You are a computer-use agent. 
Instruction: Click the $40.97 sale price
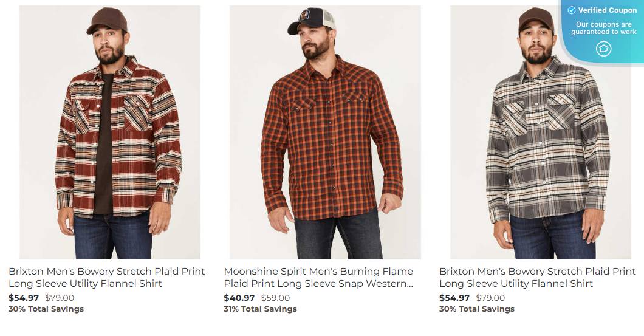pyautogui.click(x=239, y=298)
